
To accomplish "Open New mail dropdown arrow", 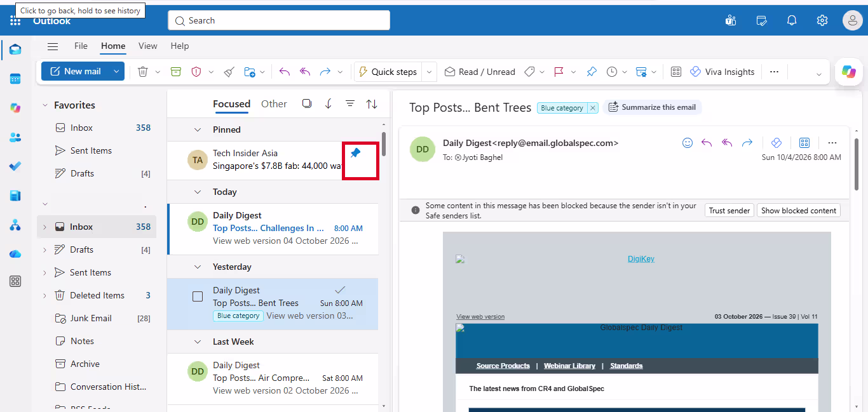I will point(116,71).
